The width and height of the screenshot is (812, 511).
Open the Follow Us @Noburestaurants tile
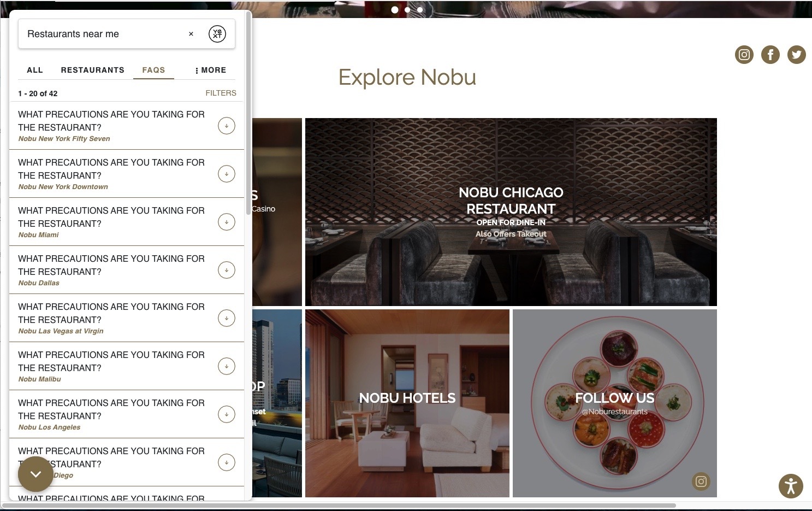click(615, 403)
